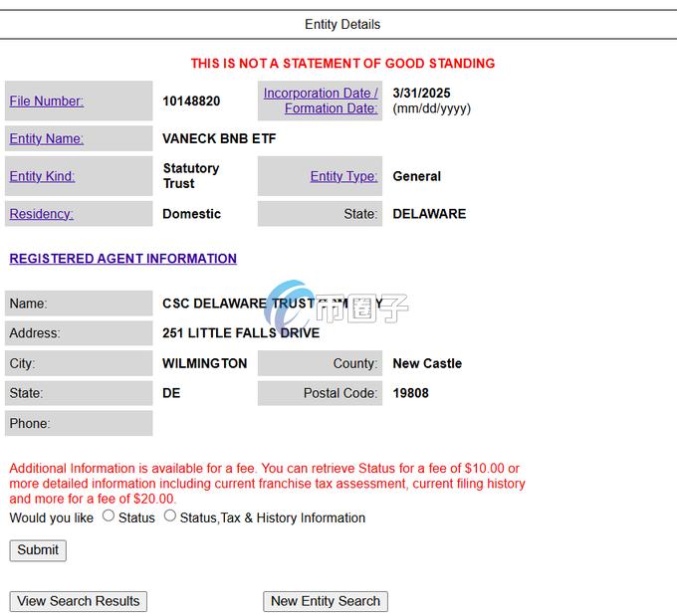The height and width of the screenshot is (616, 677).
Task: Click the City label cell
Action: [79, 363]
